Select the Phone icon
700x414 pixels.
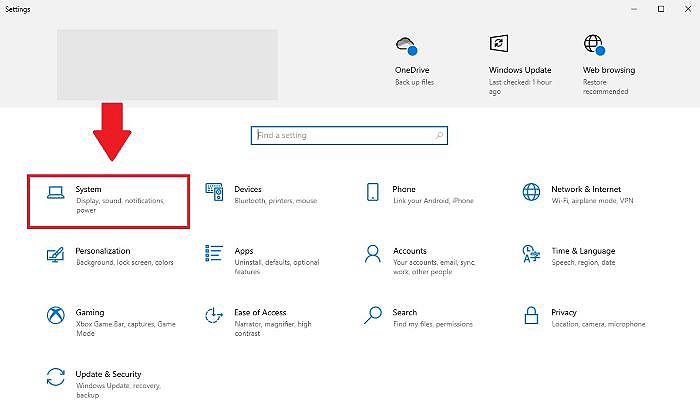373,191
